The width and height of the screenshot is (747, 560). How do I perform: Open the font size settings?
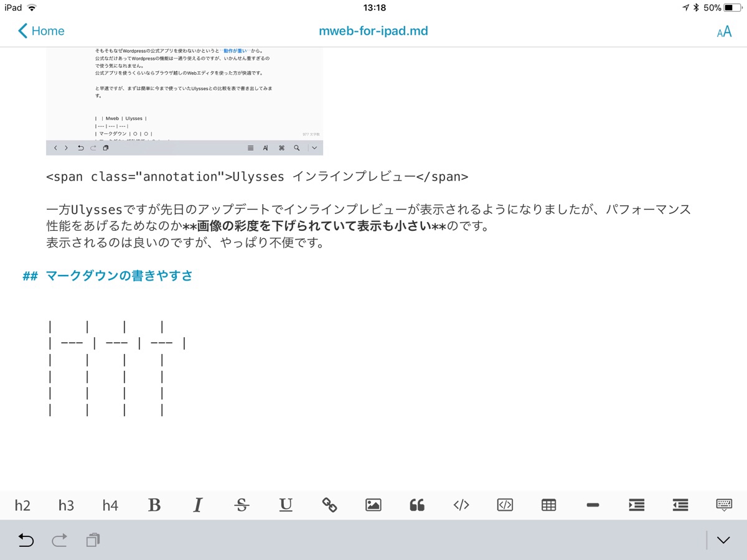coord(724,32)
